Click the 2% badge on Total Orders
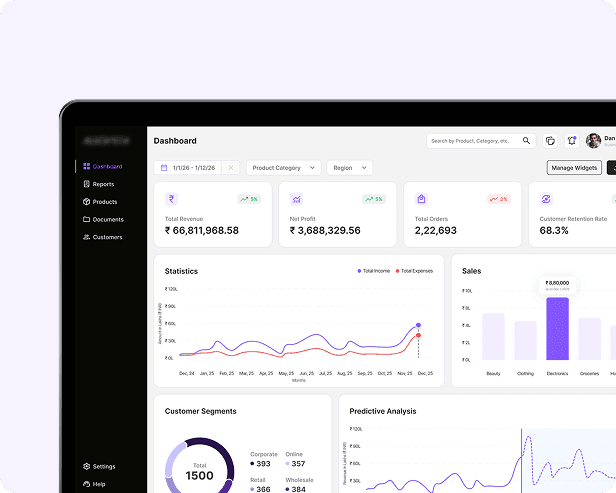This screenshot has height=493, width=616. tap(499, 199)
